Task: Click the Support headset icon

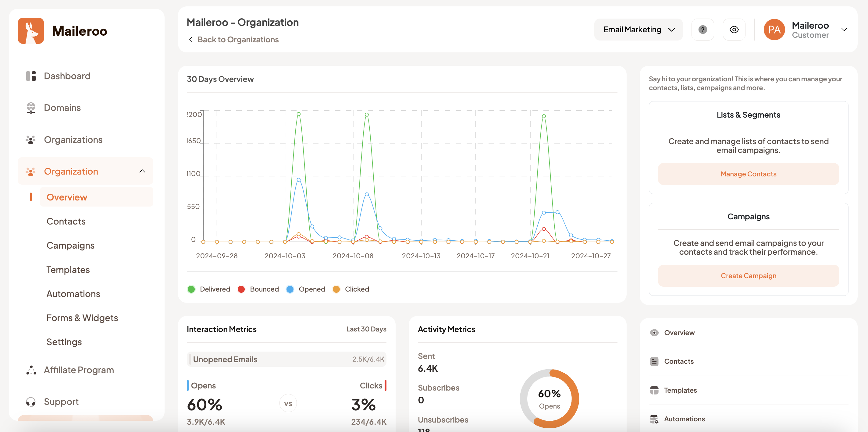Action: tap(31, 402)
